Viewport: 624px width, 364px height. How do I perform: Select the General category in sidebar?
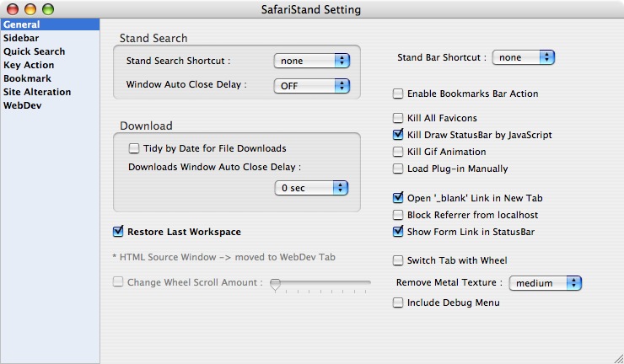pos(50,24)
